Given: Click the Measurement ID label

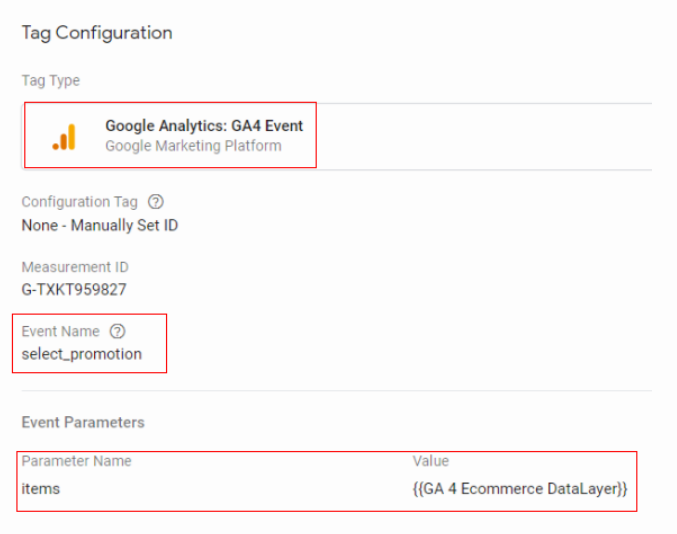Looking at the screenshot, I should pyautogui.click(x=75, y=267).
